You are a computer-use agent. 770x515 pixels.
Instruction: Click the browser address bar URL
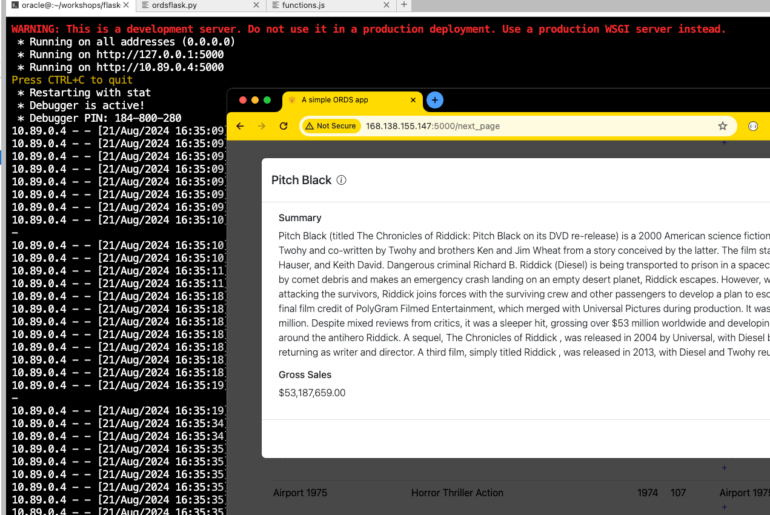[x=433, y=126]
